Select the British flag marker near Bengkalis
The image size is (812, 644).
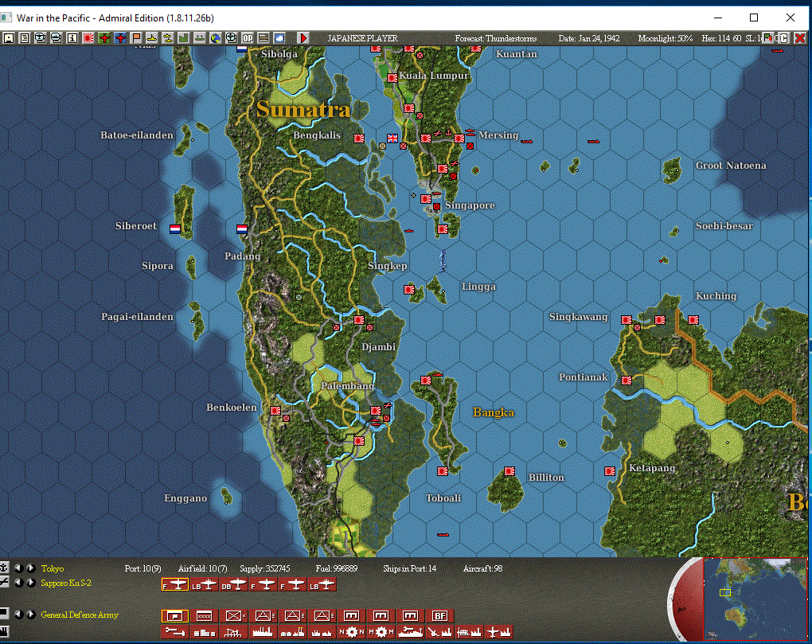point(392,139)
